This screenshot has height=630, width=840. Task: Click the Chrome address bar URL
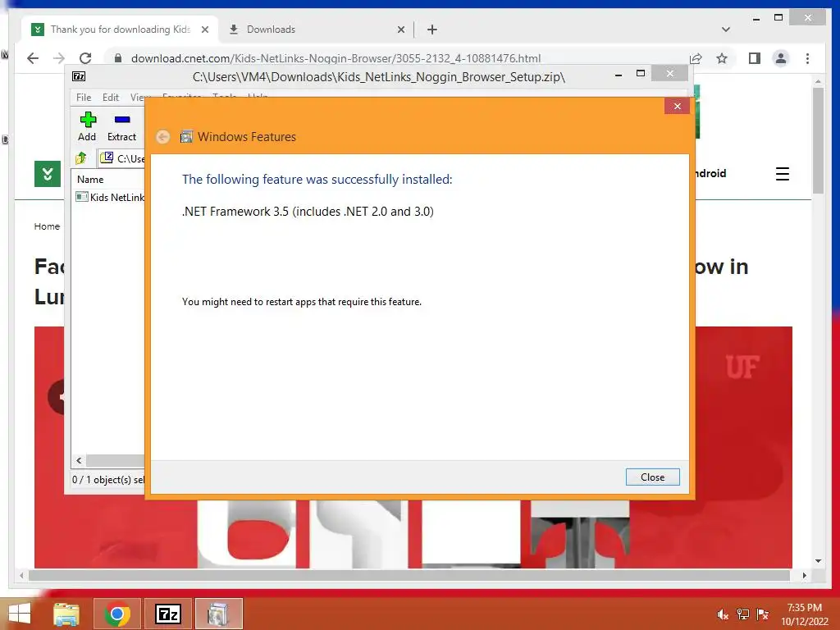336,58
